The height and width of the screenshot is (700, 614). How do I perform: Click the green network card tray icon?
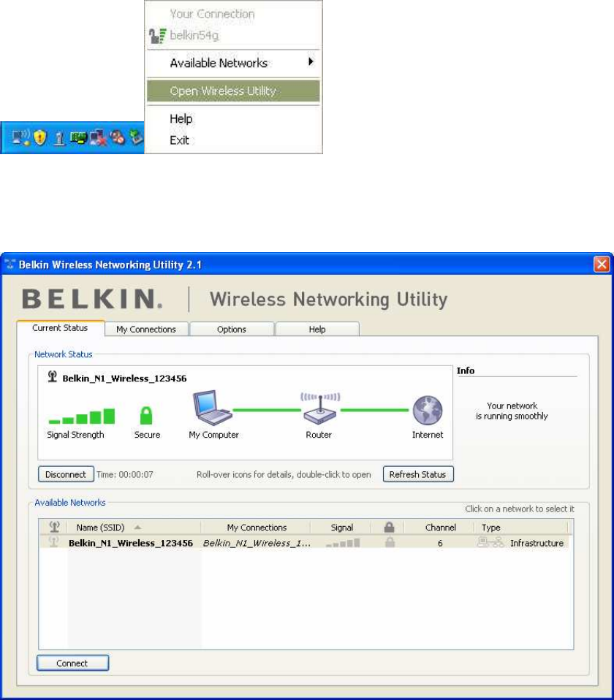pos(78,138)
